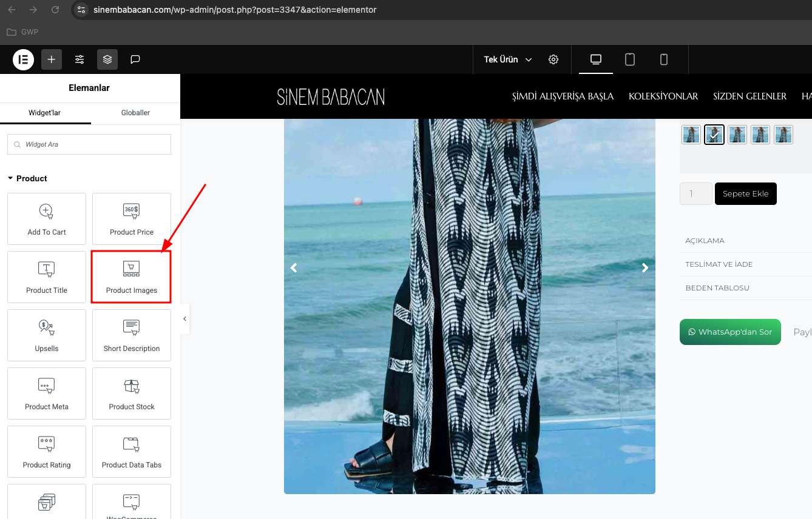Open the add element plus button
812x519 pixels.
[52, 59]
